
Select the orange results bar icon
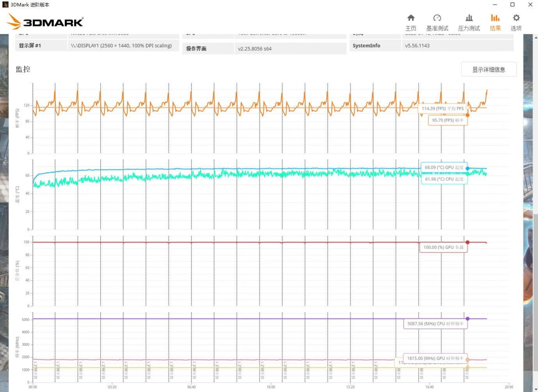pos(495,18)
